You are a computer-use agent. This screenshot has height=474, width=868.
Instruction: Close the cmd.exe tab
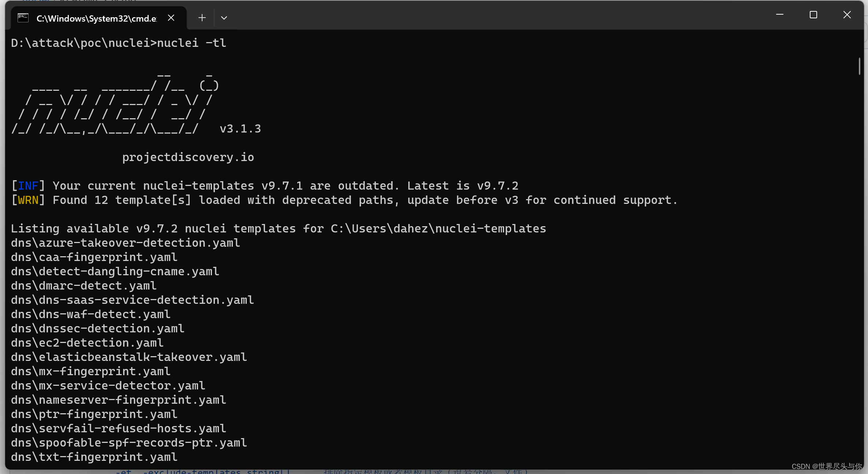171,18
